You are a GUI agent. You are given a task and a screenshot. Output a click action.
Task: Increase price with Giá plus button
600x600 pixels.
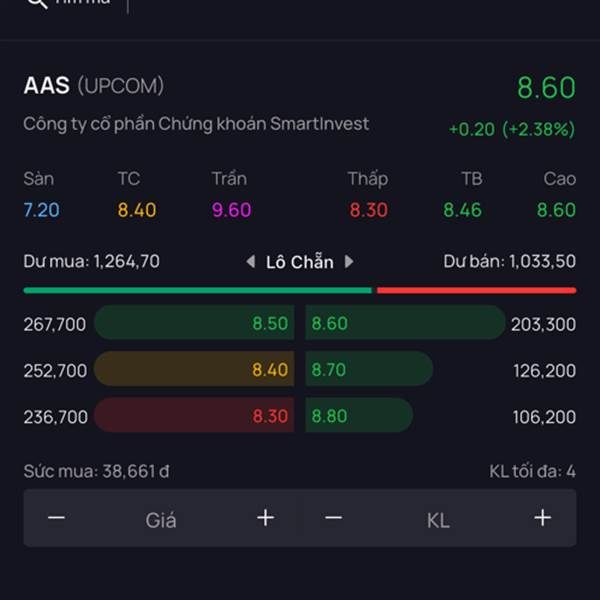(x=265, y=518)
